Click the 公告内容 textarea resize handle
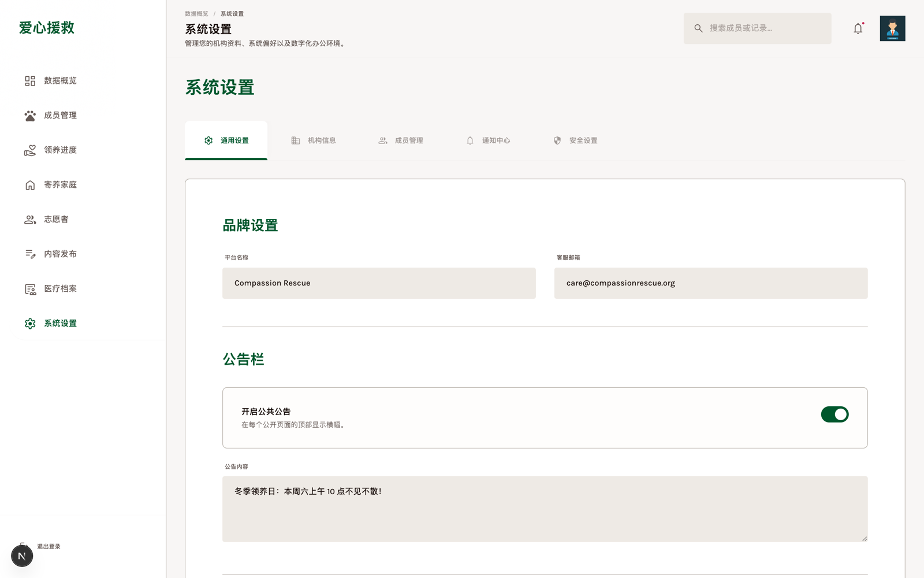Viewport: 924px width, 578px height. click(x=865, y=539)
